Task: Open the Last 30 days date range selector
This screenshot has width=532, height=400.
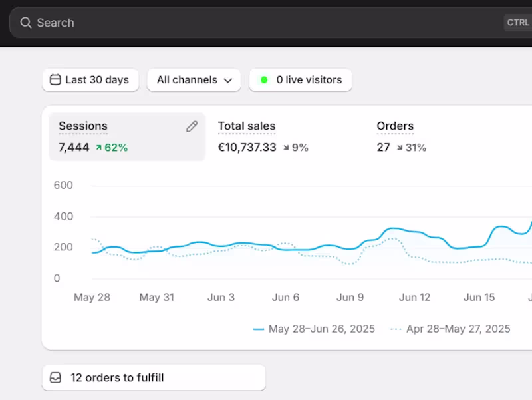Action: point(90,79)
